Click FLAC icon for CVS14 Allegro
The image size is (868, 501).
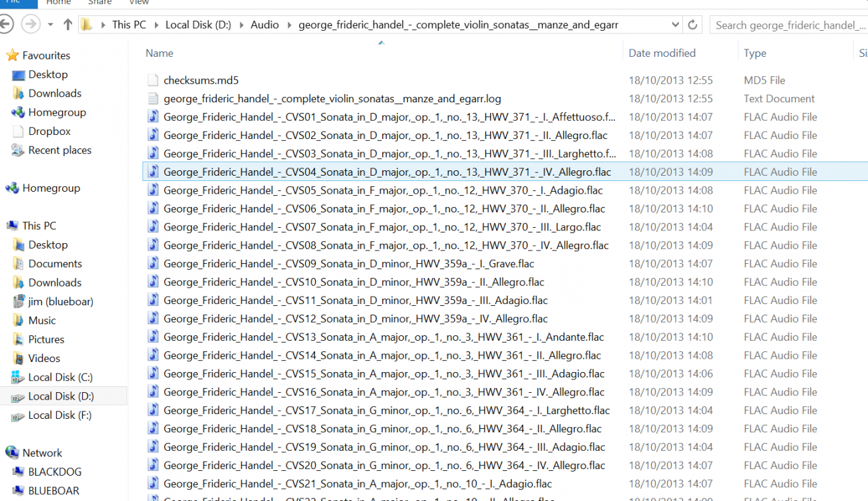(154, 355)
